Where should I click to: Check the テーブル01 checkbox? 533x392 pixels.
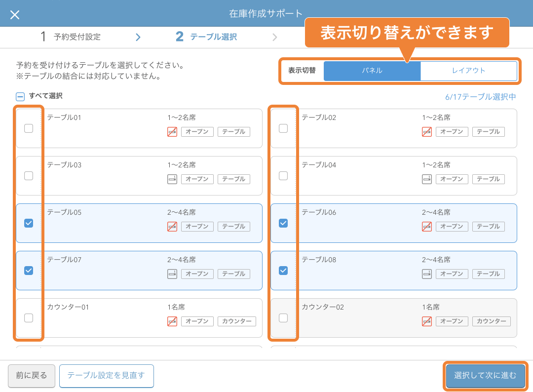pos(29,128)
